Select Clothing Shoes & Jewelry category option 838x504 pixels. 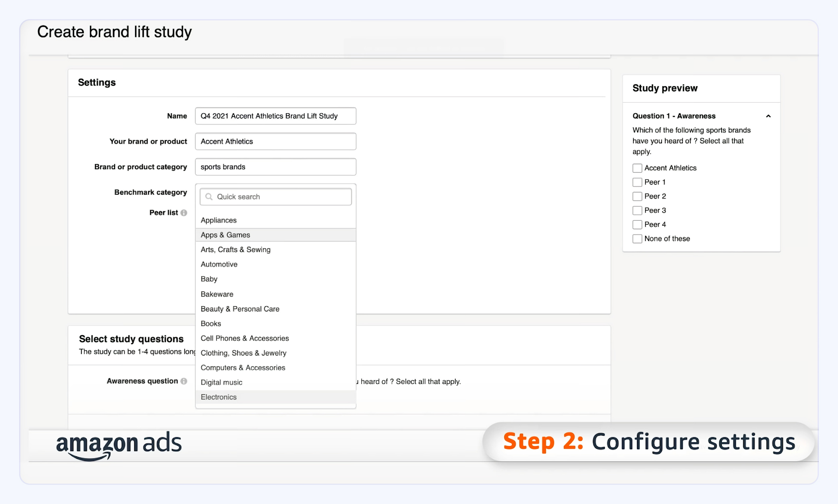click(x=243, y=353)
